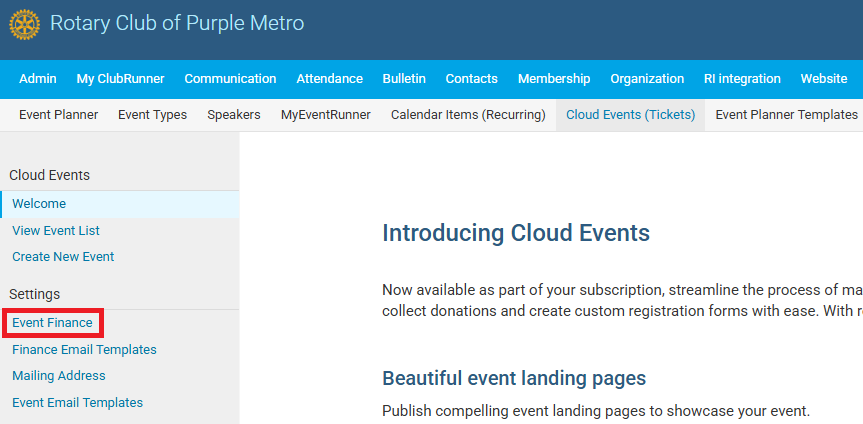Screen dimensions: 863x424
Task: Switch to Event Planner Templates tab
Action: (786, 115)
